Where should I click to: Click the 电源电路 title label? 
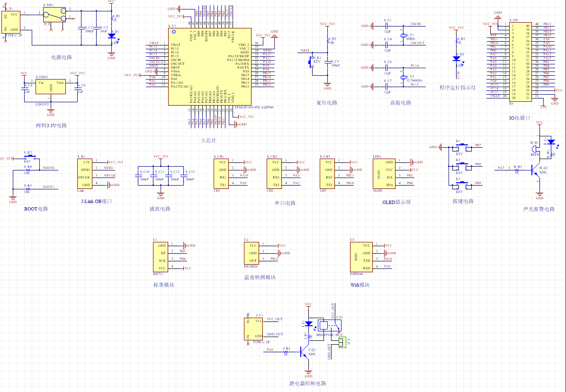(62, 57)
